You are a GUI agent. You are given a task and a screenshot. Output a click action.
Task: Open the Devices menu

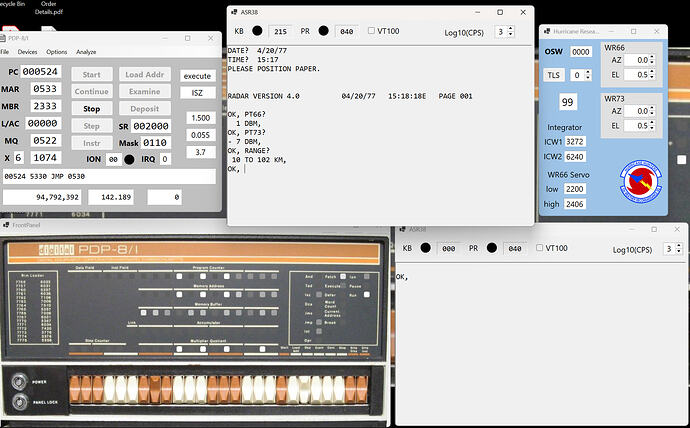click(27, 52)
